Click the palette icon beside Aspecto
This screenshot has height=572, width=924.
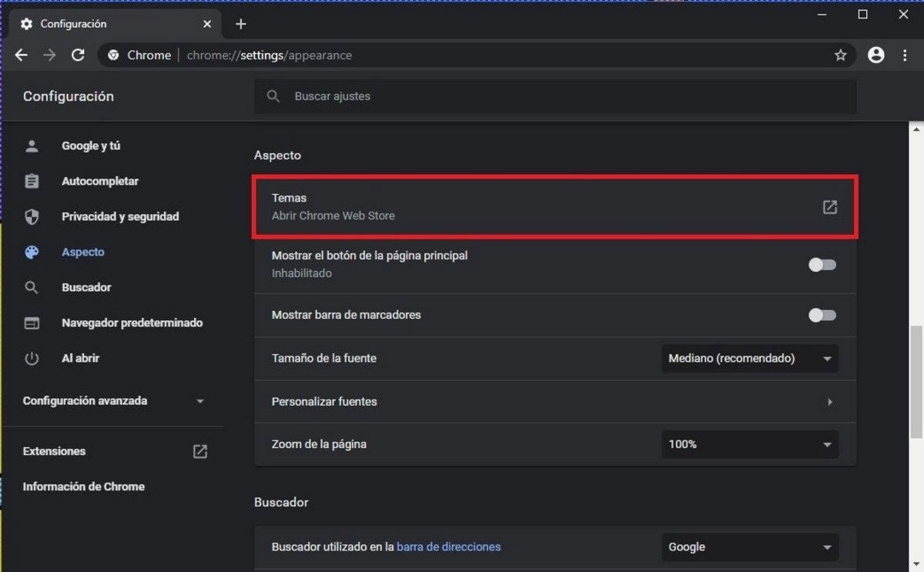click(x=32, y=253)
